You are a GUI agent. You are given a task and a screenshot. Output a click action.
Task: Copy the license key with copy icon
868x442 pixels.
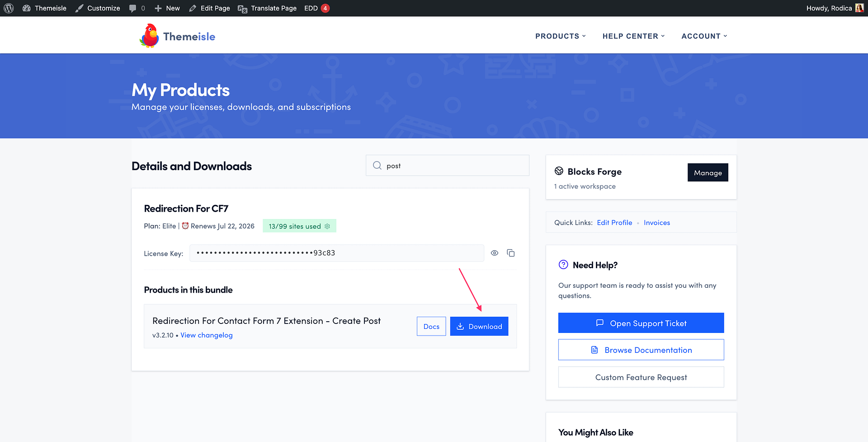[511, 253]
